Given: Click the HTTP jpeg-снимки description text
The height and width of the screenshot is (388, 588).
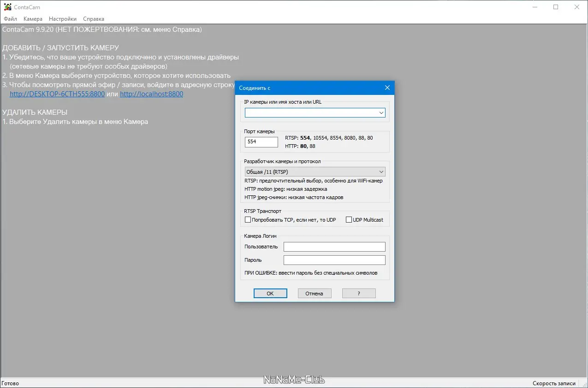Looking at the screenshot, I should tap(294, 197).
